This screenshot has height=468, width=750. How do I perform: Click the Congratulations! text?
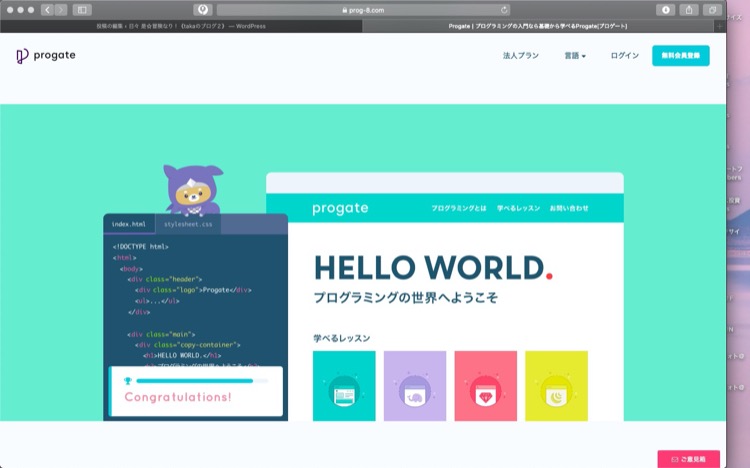[x=178, y=397]
